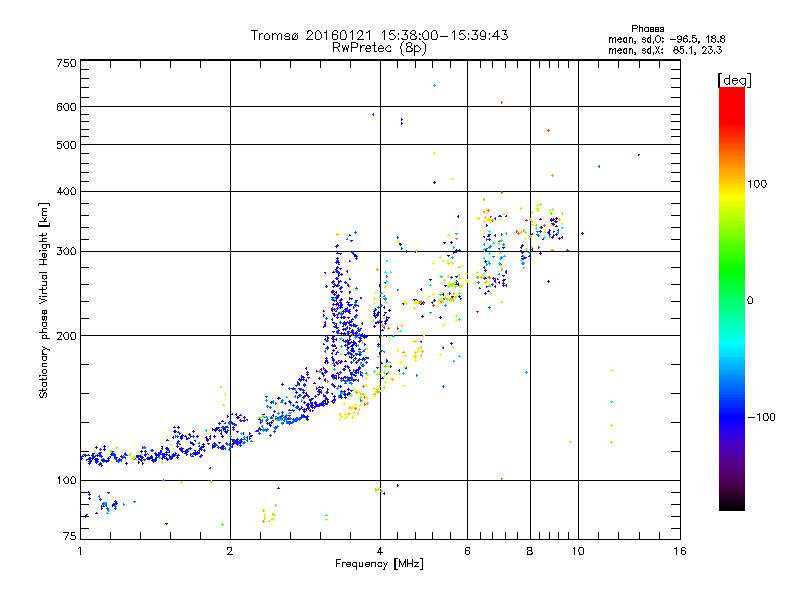Click the phase color scale bar
The image size is (800, 600).
click(x=732, y=298)
